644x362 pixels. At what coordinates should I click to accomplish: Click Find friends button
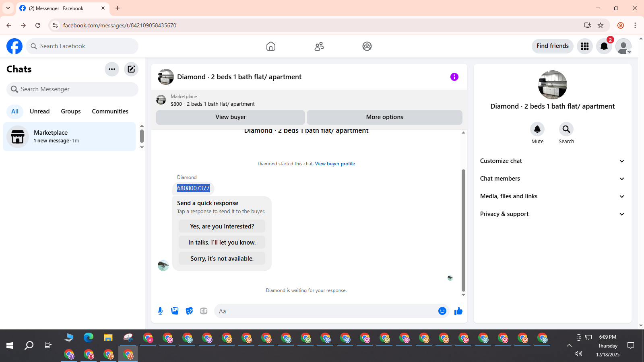coord(553,46)
